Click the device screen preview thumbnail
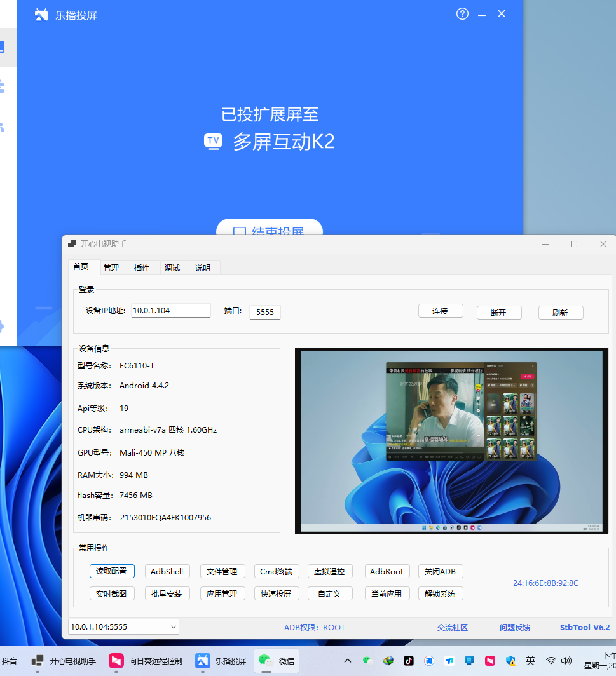The image size is (616, 676). pyautogui.click(x=451, y=440)
